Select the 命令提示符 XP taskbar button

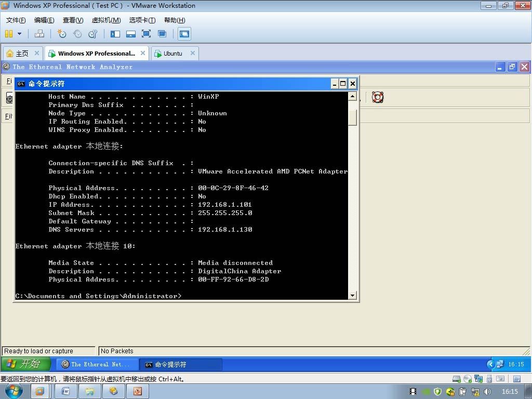(181, 364)
